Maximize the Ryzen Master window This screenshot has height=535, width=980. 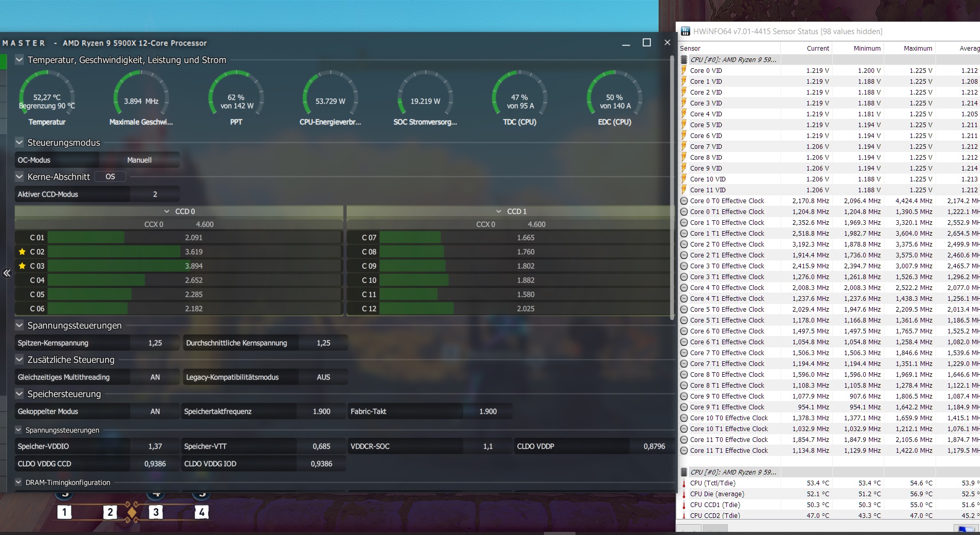click(x=646, y=42)
